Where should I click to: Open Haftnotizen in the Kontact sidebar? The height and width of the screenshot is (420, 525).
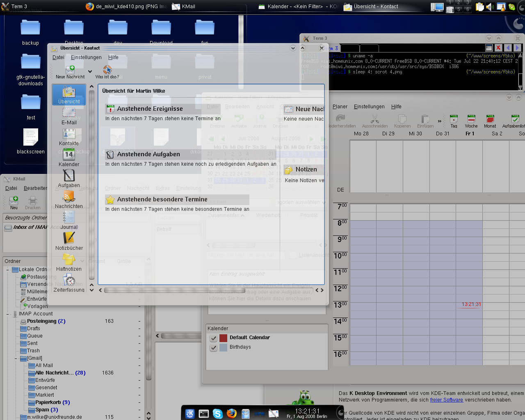[69, 262]
